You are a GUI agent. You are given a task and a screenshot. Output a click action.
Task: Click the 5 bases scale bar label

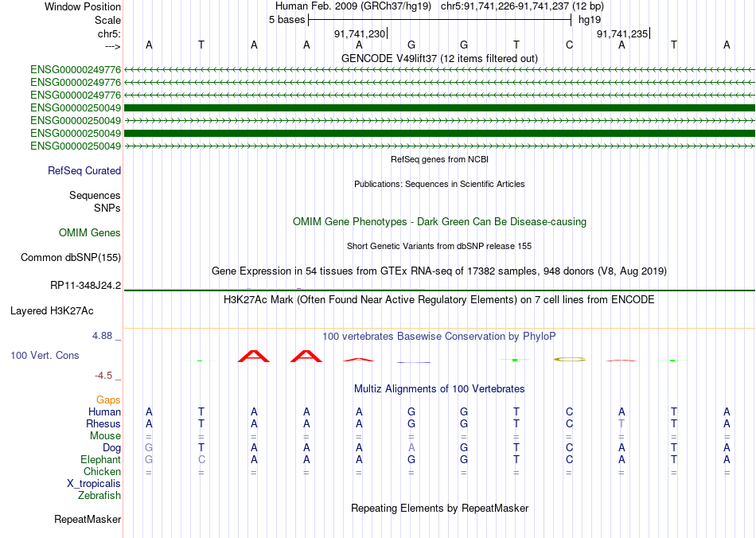[286, 20]
